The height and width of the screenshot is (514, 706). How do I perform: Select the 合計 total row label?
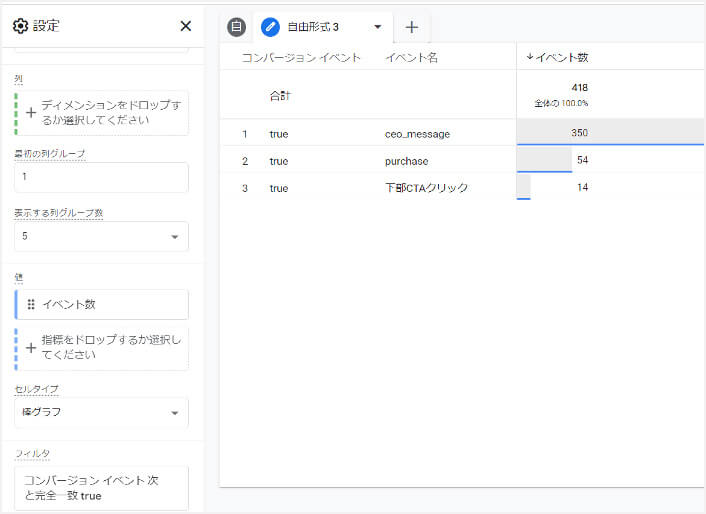[x=280, y=95]
